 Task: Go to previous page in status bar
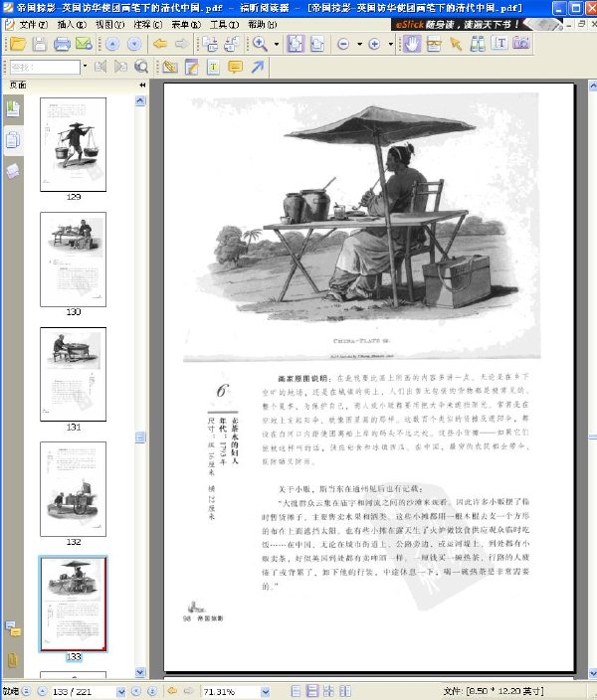42,691
